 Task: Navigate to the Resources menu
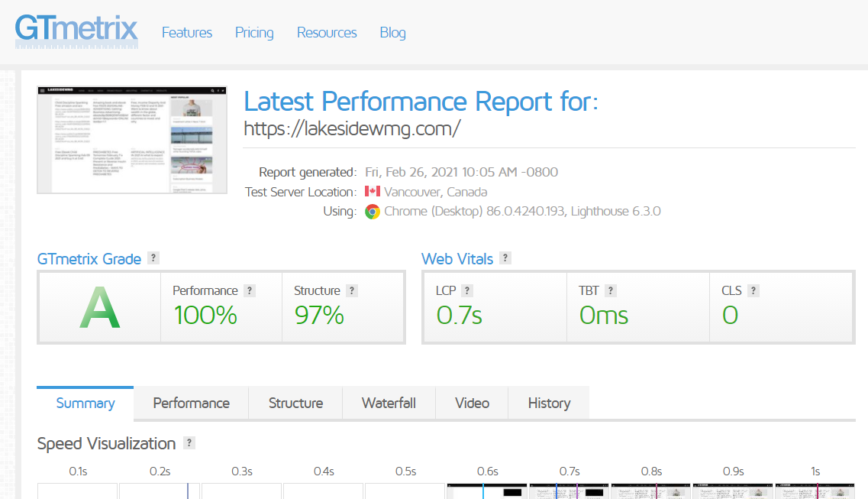coord(327,33)
